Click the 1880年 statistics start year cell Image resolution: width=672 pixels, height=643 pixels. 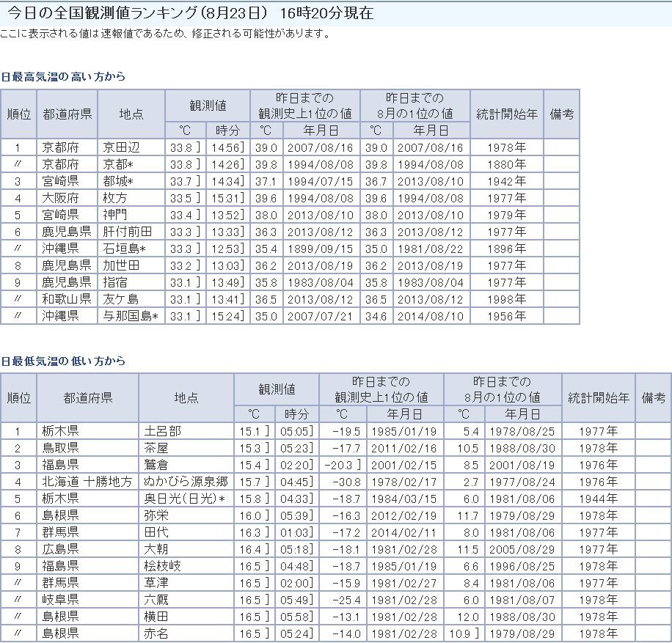(x=506, y=164)
